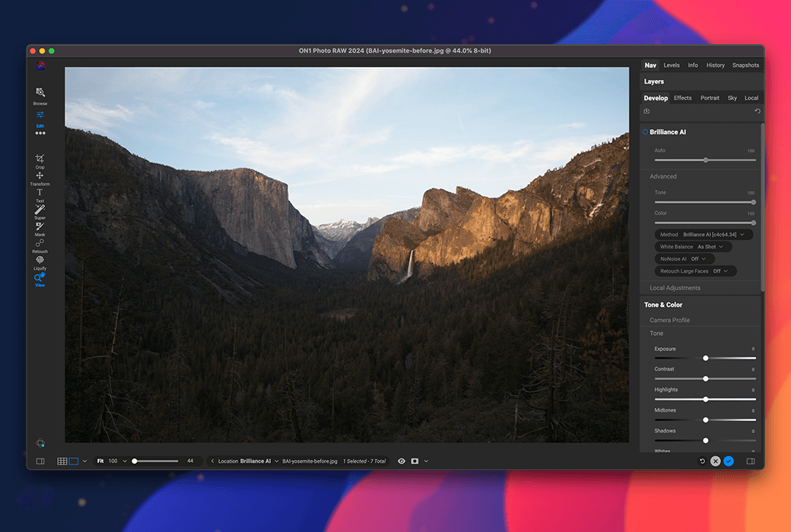Toggle the Brilliance AI enable circle

tap(645, 132)
